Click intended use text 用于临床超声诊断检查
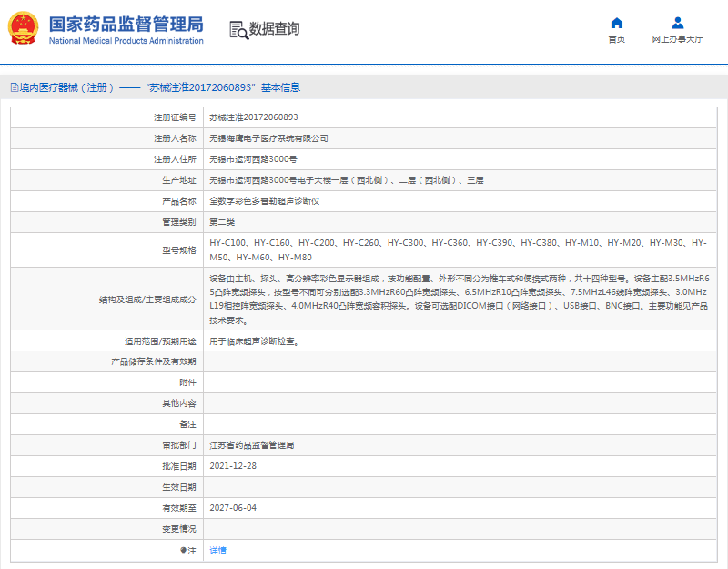The width and height of the screenshot is (728, 569). (x=254, y=341)
